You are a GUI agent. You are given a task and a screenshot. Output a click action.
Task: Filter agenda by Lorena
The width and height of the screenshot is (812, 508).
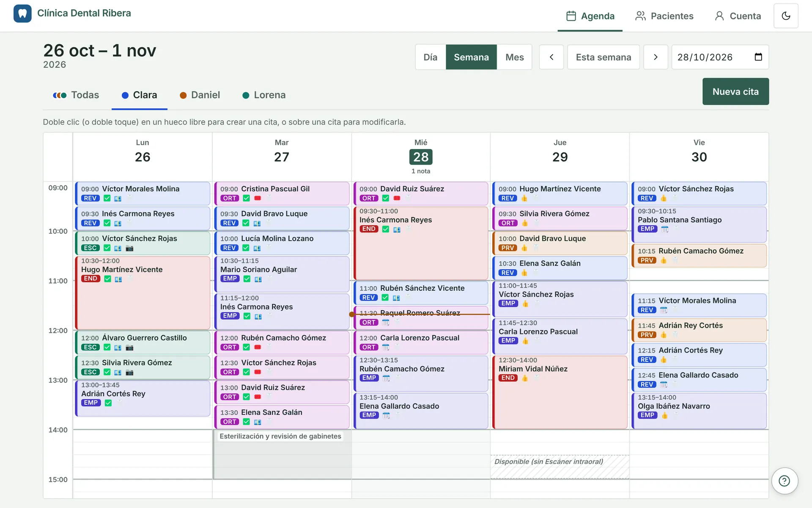coord(264,95)
